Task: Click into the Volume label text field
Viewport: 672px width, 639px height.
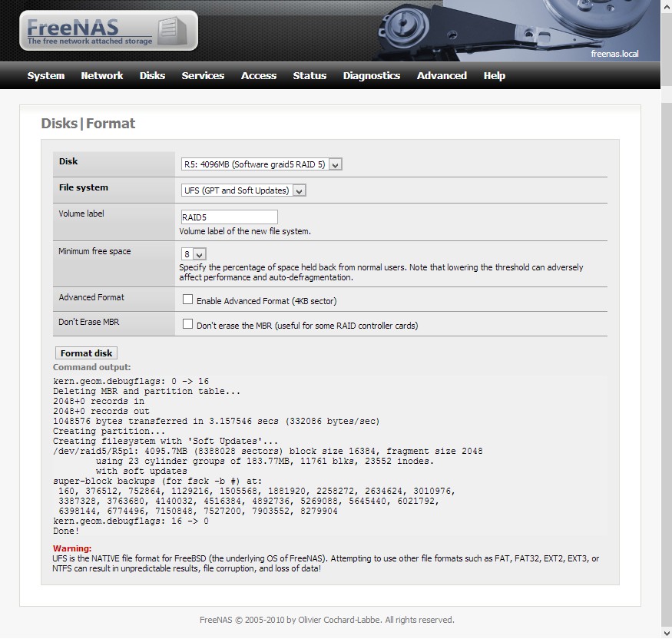Action: pyautogui.click(x=227, y=217)
